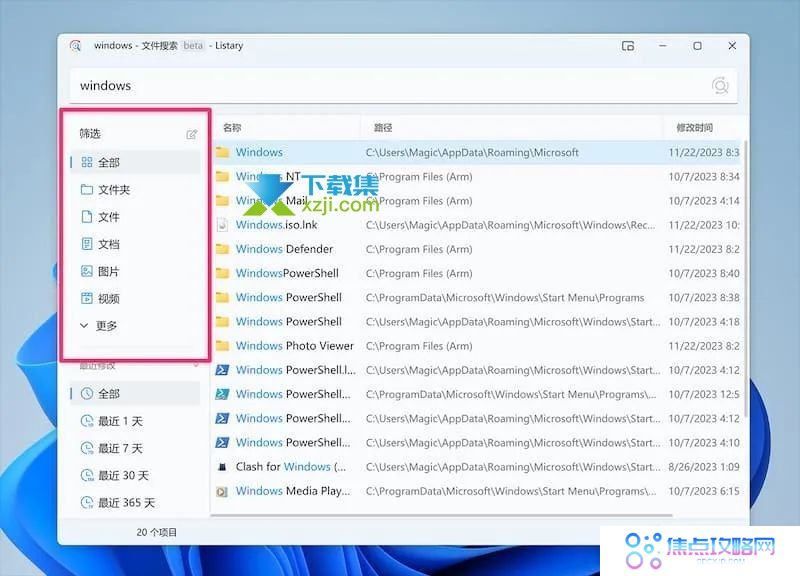Screen dimensions: 800x576
Task: Click the Windows.iso.lnk file icon
Action: 222,225
